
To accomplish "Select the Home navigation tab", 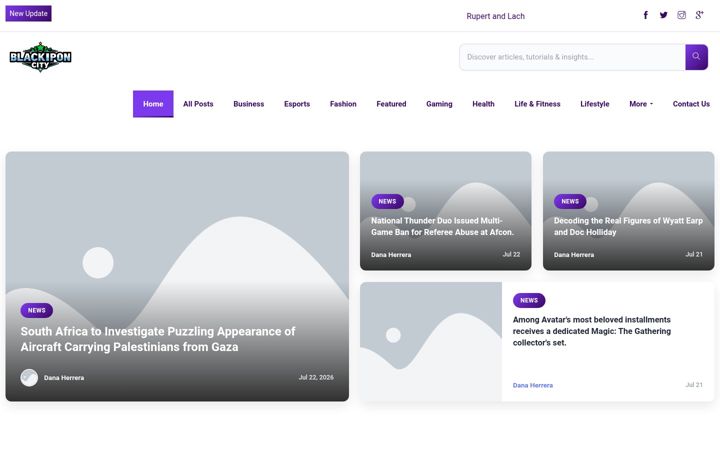I will pos(153,104).
